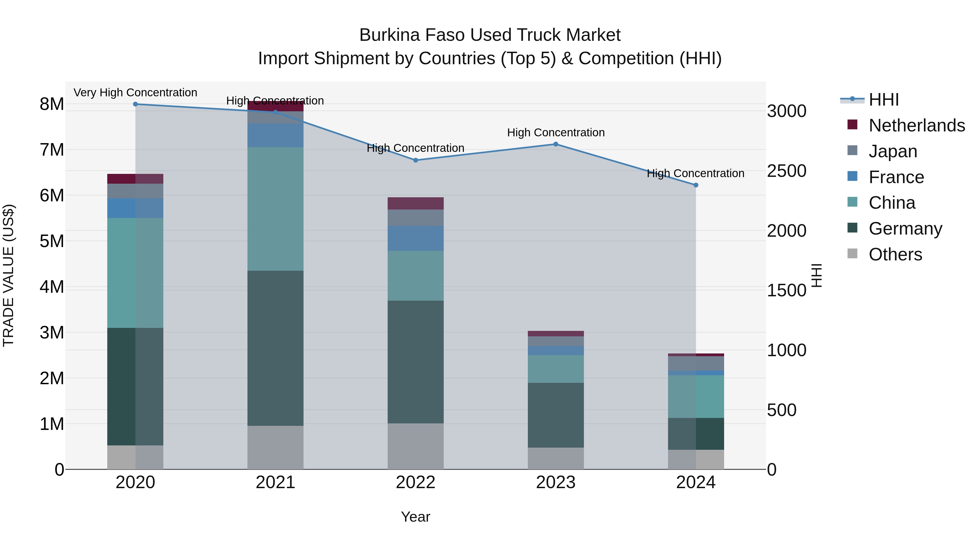The height and width of the screenshot is (551, 980).
Task: Select Germany bar segment for 2023
Action: [556, 415]
